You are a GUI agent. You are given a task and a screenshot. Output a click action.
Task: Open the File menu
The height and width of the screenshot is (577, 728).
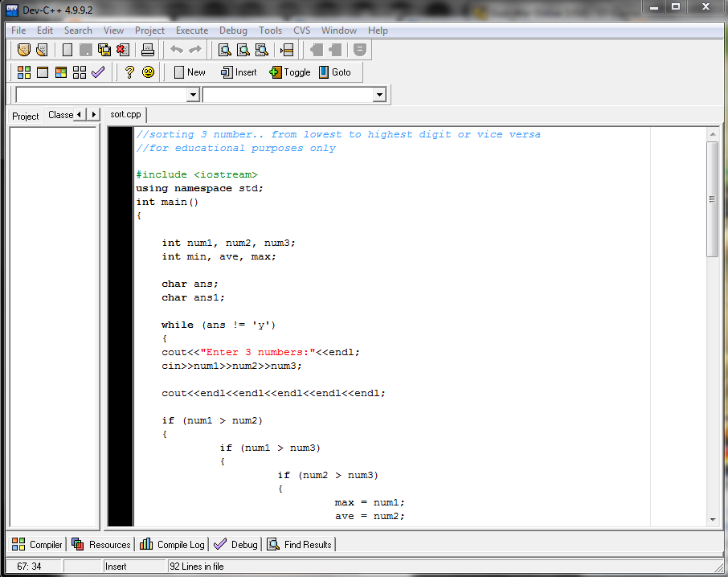pyautogui.click(x=18, y=31)
